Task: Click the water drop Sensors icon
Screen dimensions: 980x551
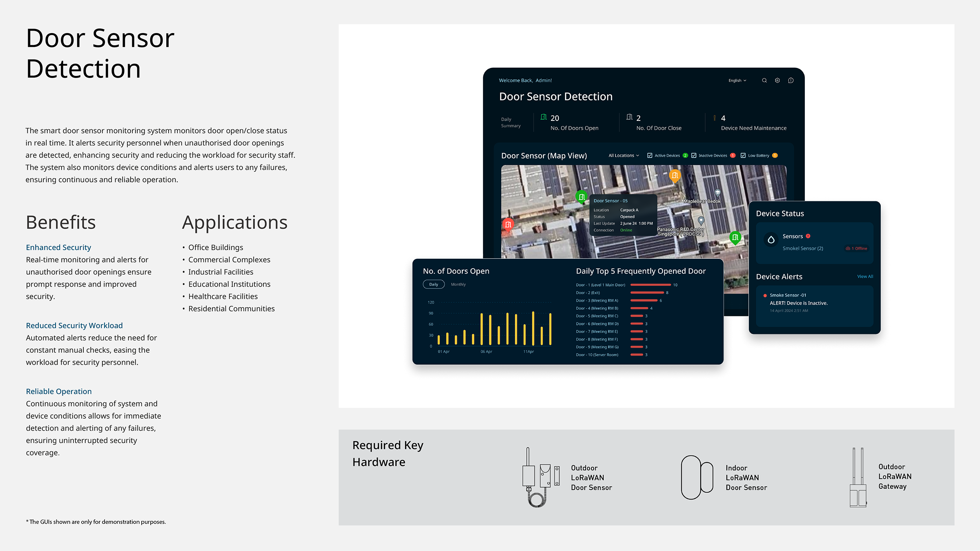Action: click(771, 240)
